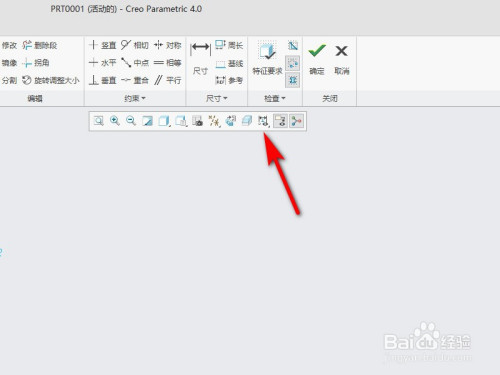Open Feature Requirements (特征要求)

(x=267, y=58)
